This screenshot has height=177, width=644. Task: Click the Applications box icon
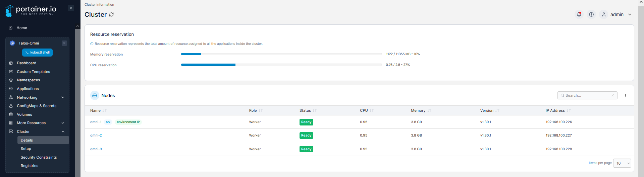[11, 89]
